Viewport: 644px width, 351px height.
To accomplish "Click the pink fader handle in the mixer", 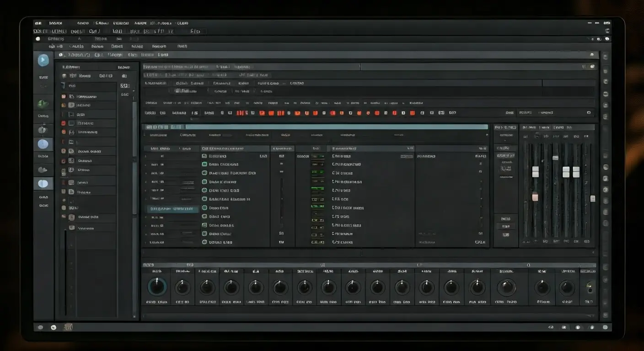I will pos(535,197).
